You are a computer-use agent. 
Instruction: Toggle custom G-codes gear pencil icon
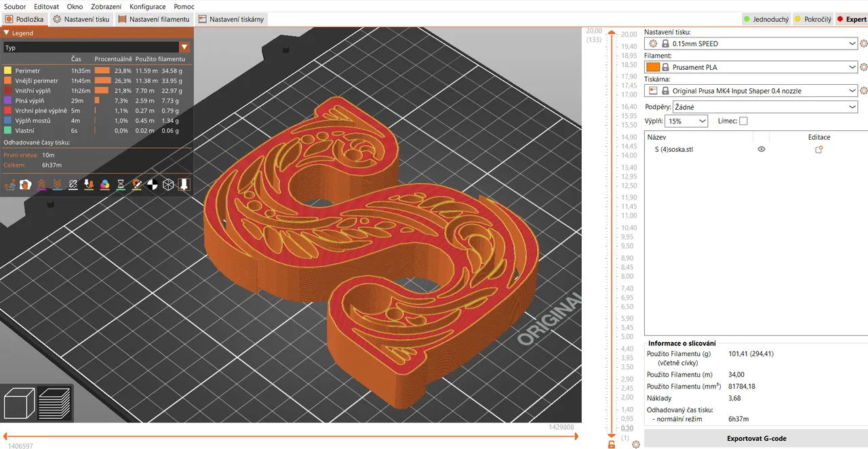[x=136, y=184]
